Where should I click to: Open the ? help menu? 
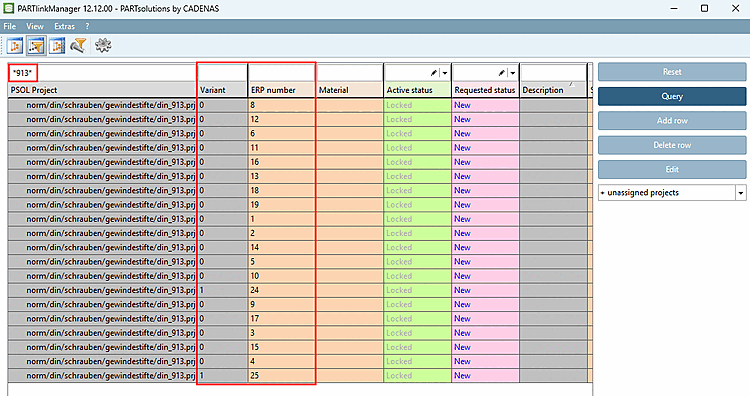pos(87,26)
